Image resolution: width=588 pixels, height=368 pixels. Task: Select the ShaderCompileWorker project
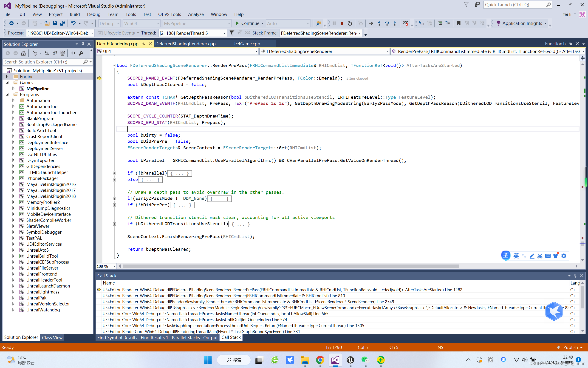[x=49, y=220]
